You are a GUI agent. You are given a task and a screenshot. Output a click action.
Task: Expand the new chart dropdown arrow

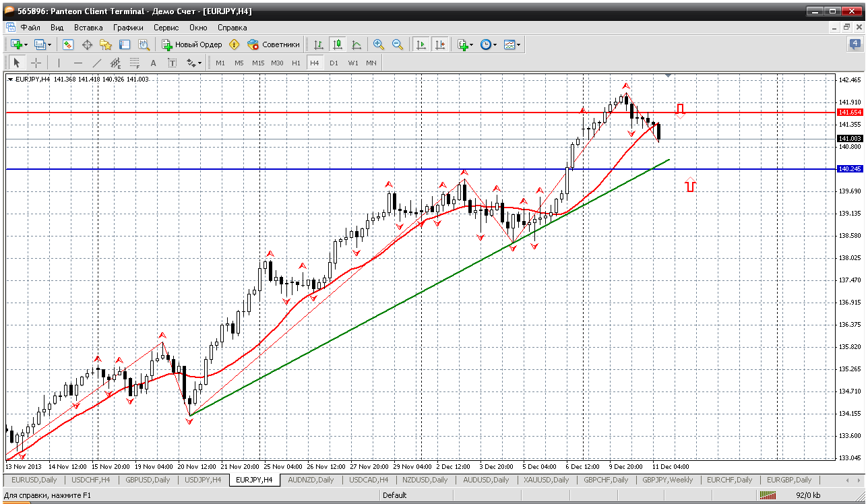coord(26,44)
